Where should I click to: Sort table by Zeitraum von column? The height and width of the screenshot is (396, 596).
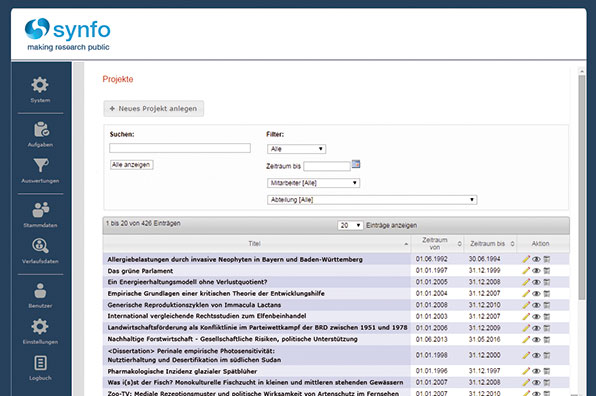[437, 244]
